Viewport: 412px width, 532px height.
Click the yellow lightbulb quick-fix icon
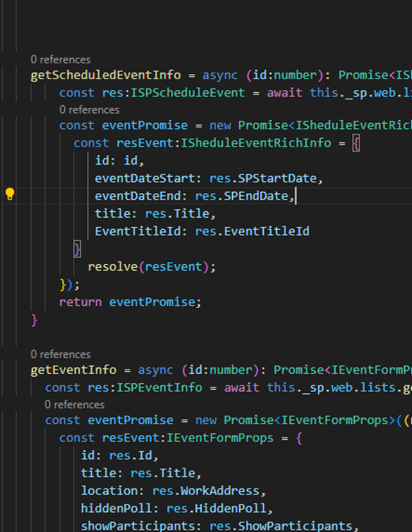point(10,194)
